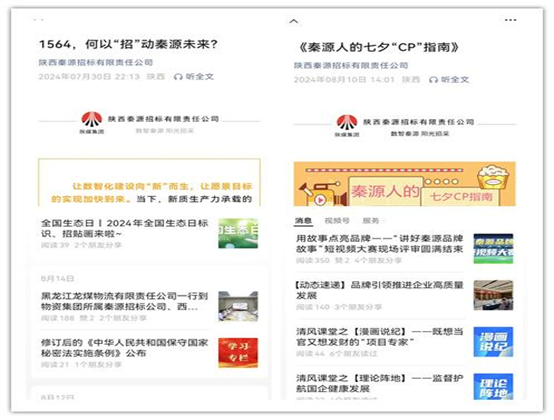Open article 【动态速递】品牌引领推进企业高质量发展

pyautogui.click(x=380, y=290)
